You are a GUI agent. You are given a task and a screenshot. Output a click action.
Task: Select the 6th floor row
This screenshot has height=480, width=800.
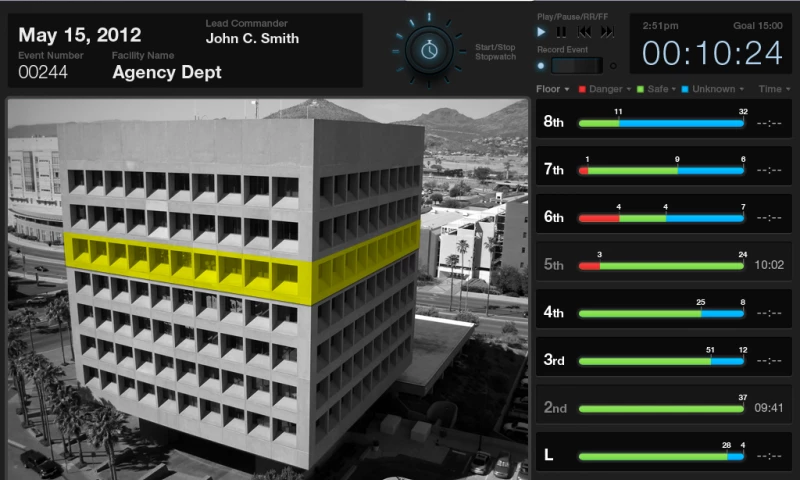point(664,214)
